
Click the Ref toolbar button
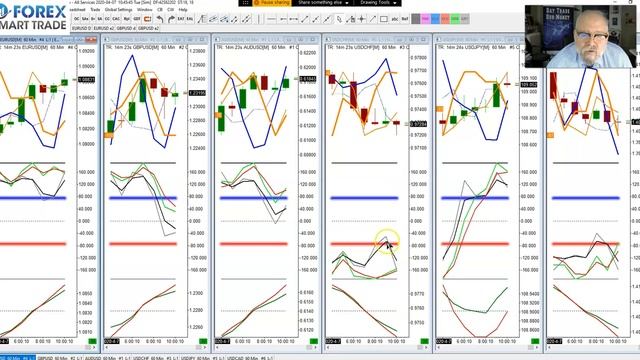(x=405, y=19)
